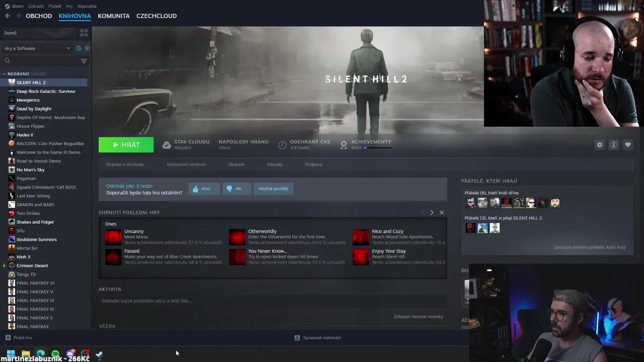
Task: Click the Ne thumbs-down button
Action: coord(237,189)
